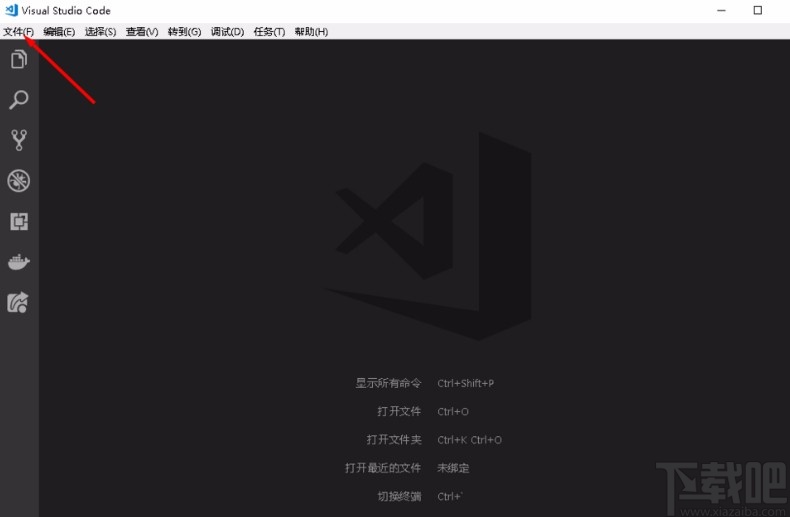Screen dimensions: 790x517
Task: Open the 查看(V) menu
Action: (142, 32)
